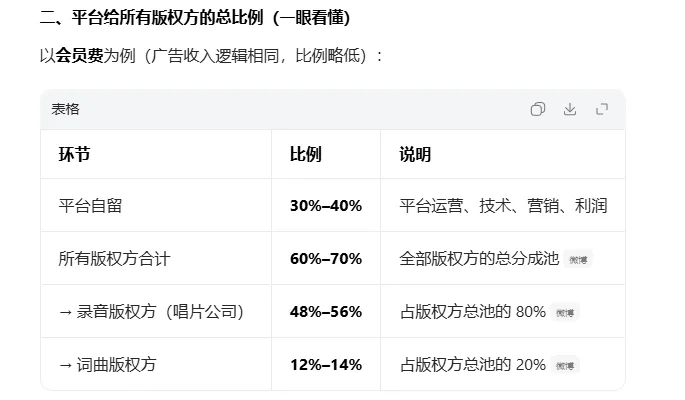Click the 平台运营、技术、营销、利润 description cell
This screenshot has height=400, width=685.
point(503,206)
